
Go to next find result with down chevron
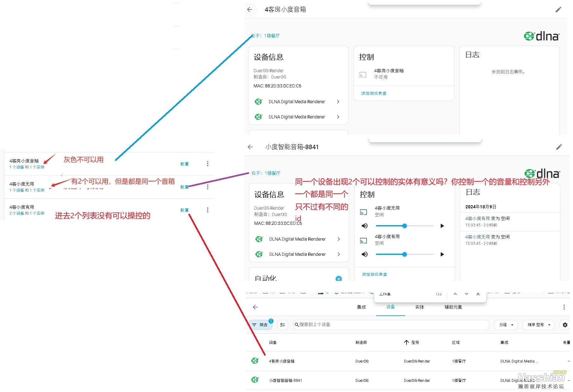coord(467,294)
